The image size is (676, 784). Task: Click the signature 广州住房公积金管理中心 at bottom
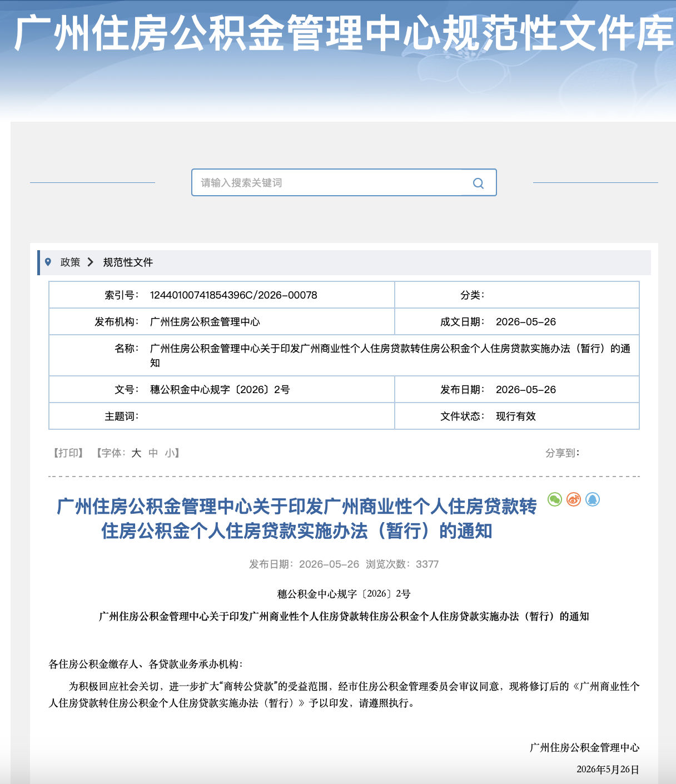pos(584,748)
